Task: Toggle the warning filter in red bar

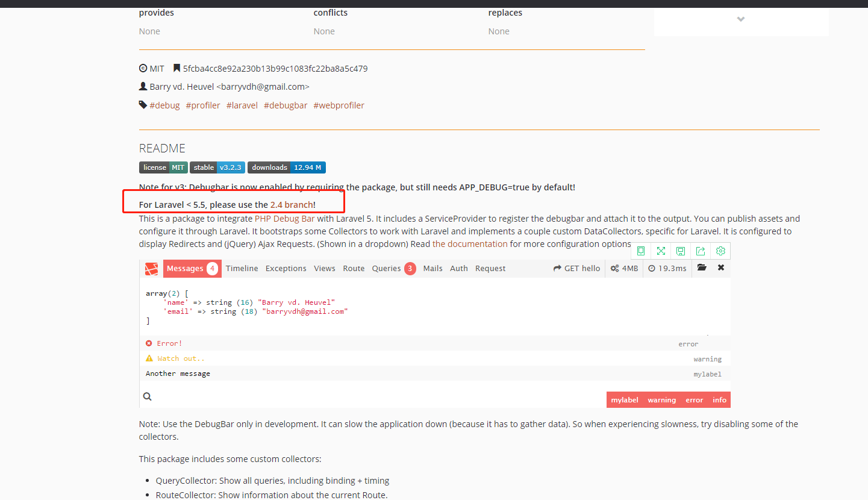Action: click(x=662, y=400)
